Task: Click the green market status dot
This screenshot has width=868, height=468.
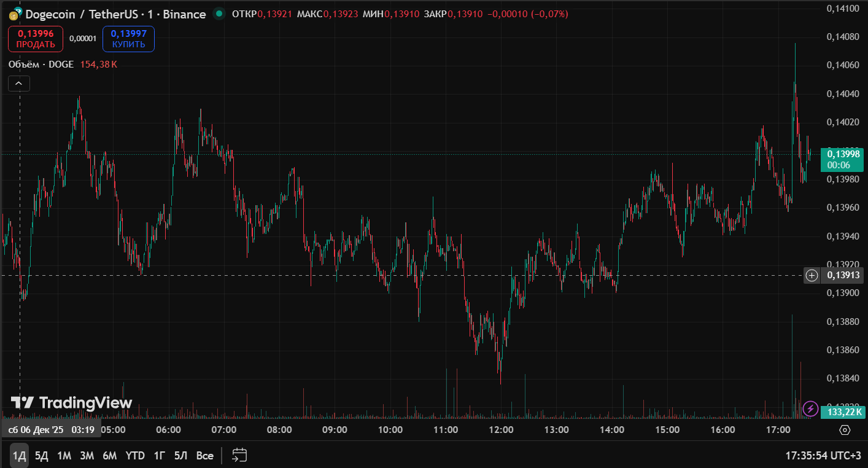Action: [219, 14]
